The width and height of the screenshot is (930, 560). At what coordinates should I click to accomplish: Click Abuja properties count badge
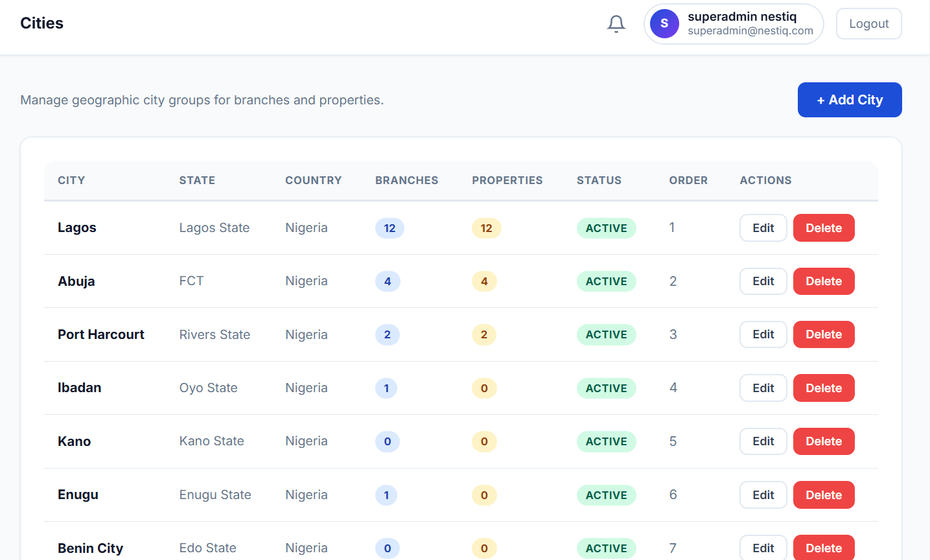[484, 281]
